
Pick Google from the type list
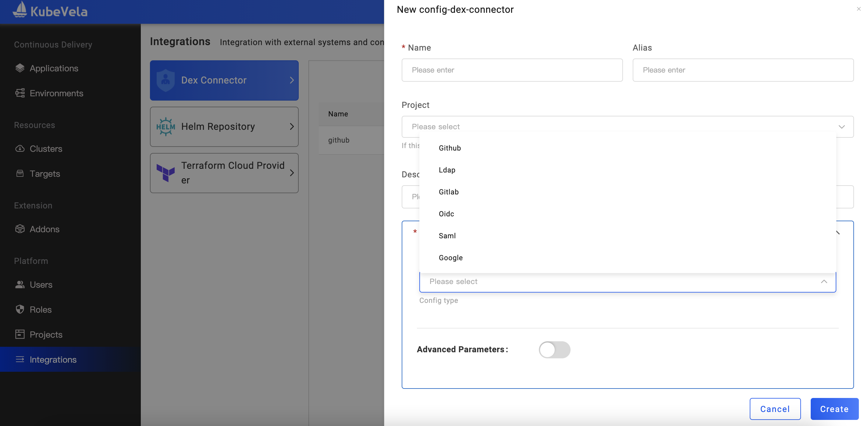tap(450, 257)
